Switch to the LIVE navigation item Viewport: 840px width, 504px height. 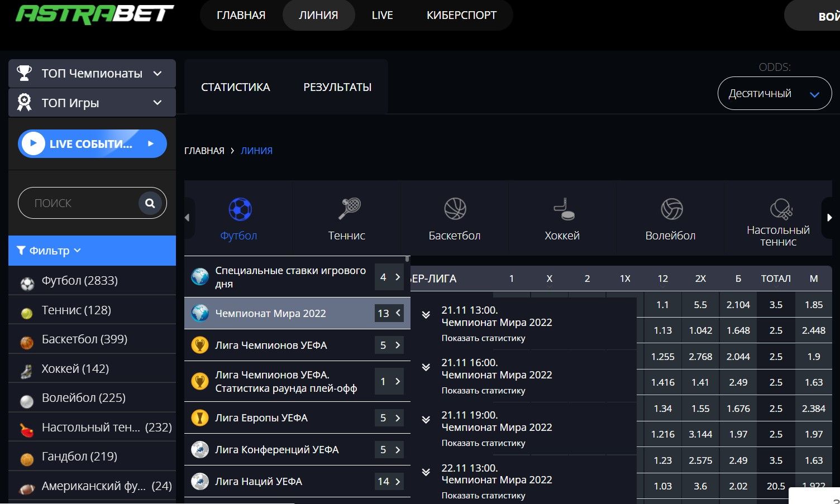[383, 15]
